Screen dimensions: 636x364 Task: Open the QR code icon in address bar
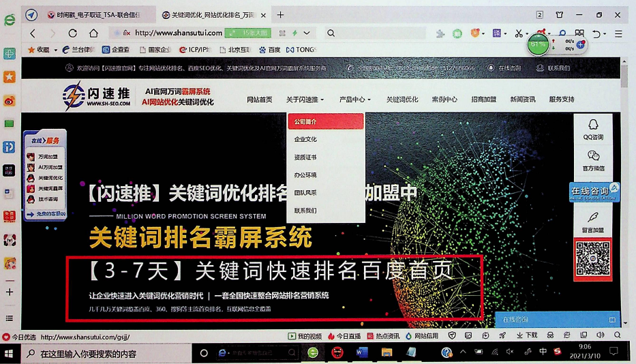(282, 33)
